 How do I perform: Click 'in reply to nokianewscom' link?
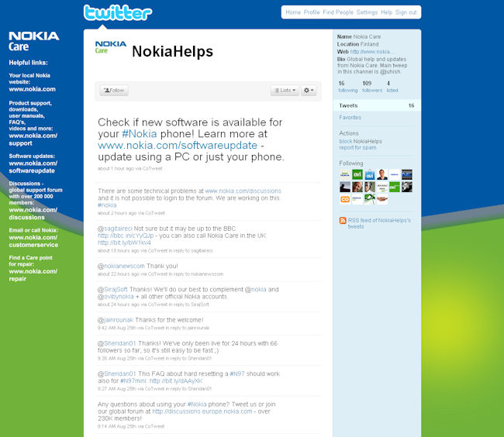pyautogui.click(x=195, y=274)
